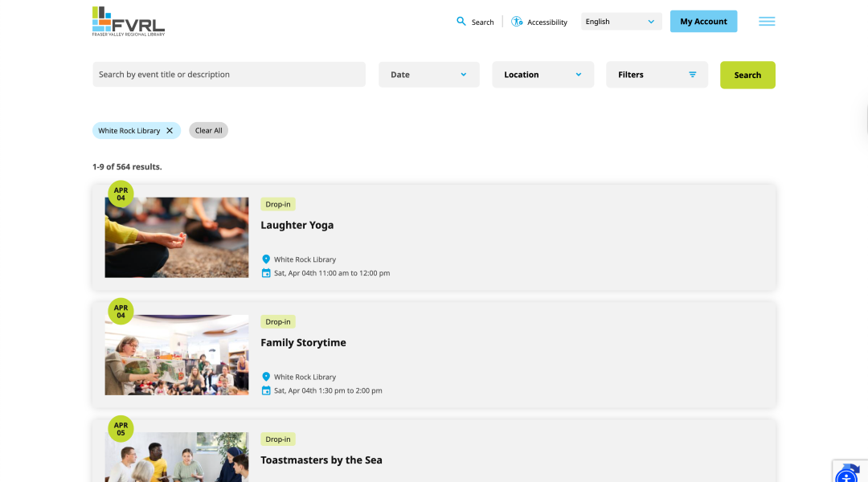Click the accessibility widget in bottom corner

click(x=846, y=476)
